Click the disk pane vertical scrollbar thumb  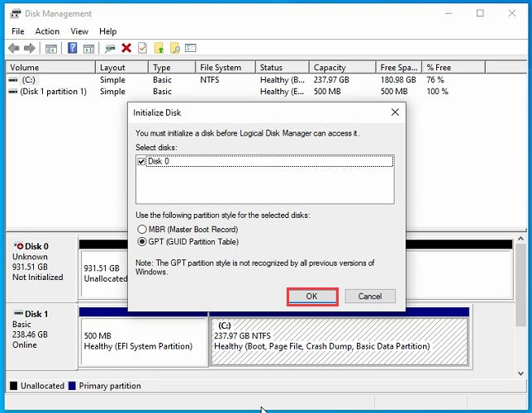[520, 285]
